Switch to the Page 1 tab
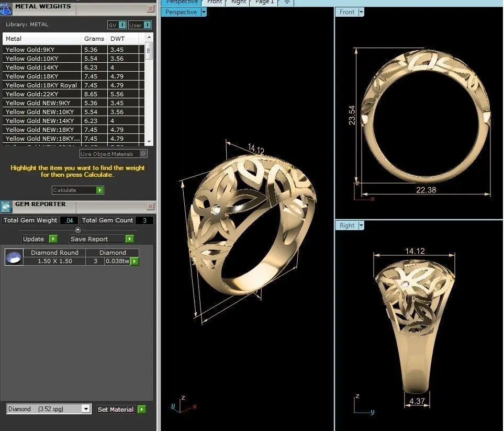The height and width of the screenshot is (431, 504). click(x=264, y=2)
